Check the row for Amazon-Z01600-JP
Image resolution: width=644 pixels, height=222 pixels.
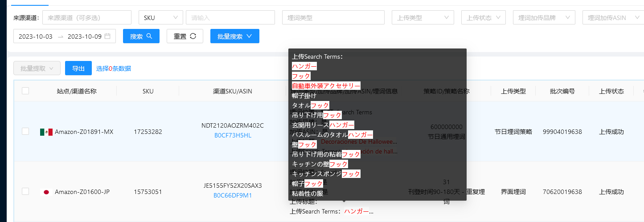click(25, 191)
